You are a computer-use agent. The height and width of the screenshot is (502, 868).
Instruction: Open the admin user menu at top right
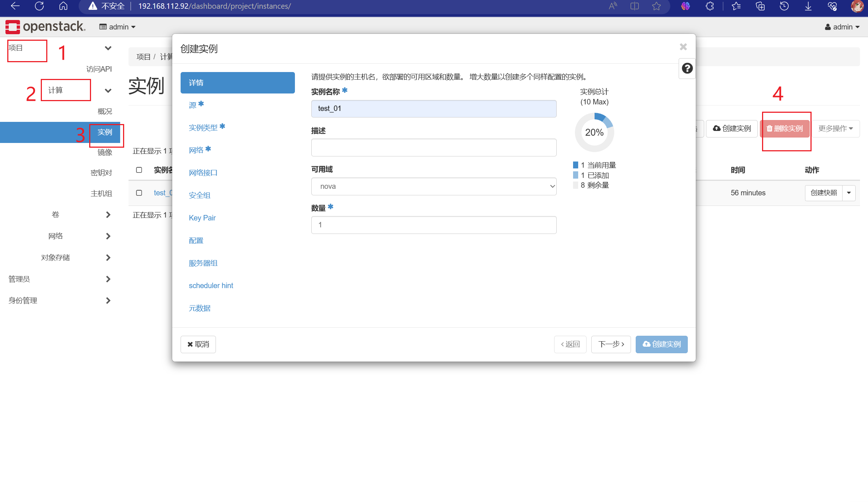point(842,27)
